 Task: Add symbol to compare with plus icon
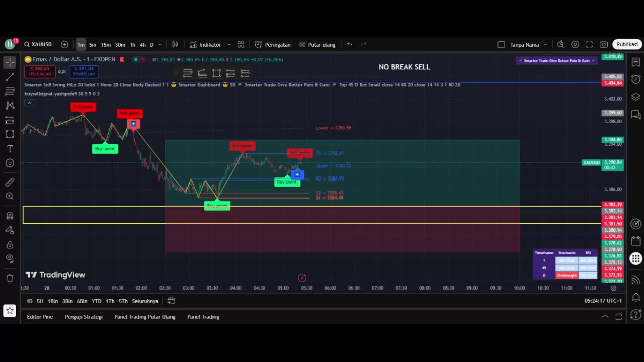pyautogui.click(x=64, y=44)
